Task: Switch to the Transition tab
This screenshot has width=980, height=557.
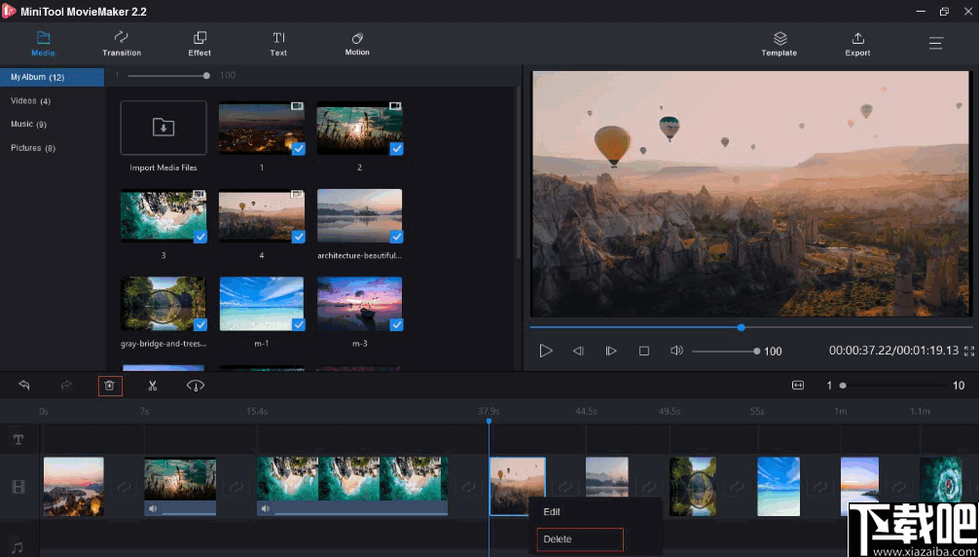Action: click(x=122, y=44)
